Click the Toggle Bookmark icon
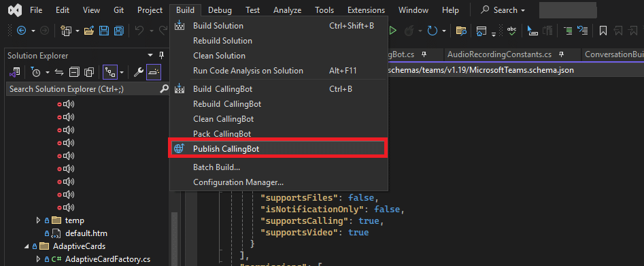The width and height of the screenshot is (644, 266). [x=603, y=31]
